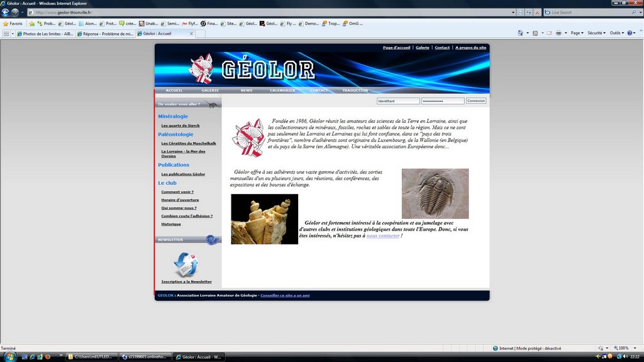Screen dimensions: 644x362
Task: Open the 'Prot...' favorites bar bookmark
Action: pos(108,23)
